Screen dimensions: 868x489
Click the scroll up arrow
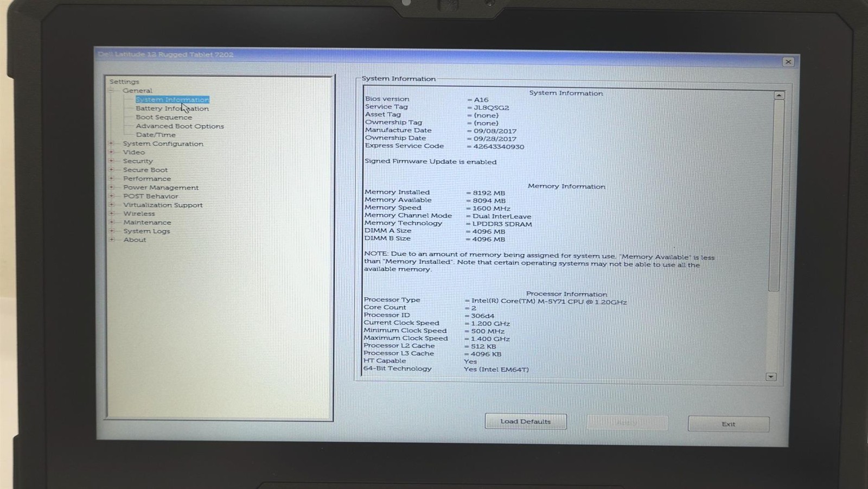click(779, 95)
